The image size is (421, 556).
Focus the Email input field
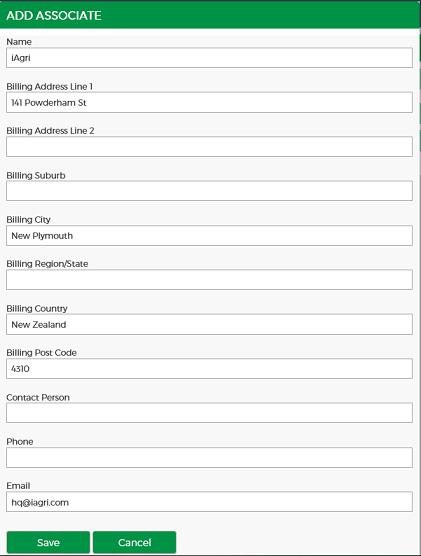coord(209,501)
